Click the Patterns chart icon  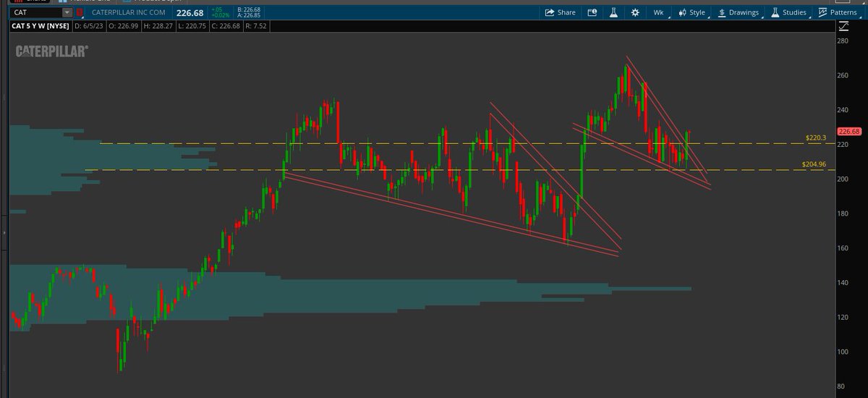[822, 12]
